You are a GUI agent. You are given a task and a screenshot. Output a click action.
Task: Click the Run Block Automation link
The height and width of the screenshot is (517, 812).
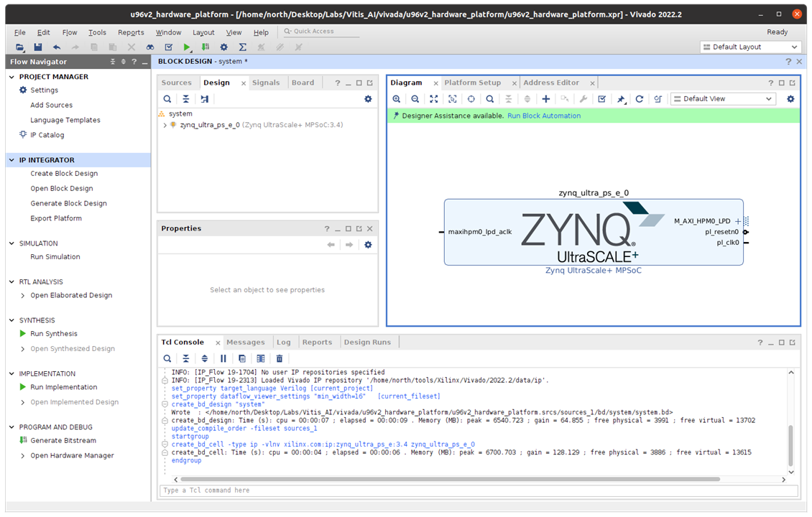(x=544, y=116)
